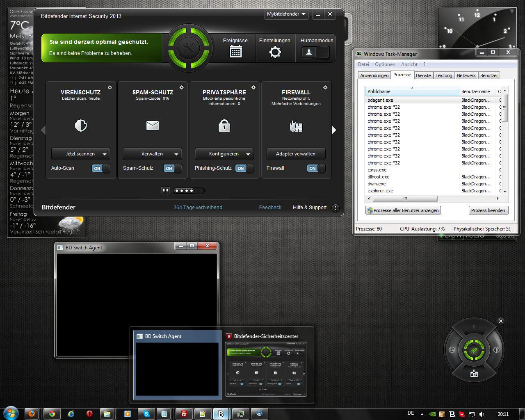Click the question mark help icon
525x420 pixels.
click(336, 208)
